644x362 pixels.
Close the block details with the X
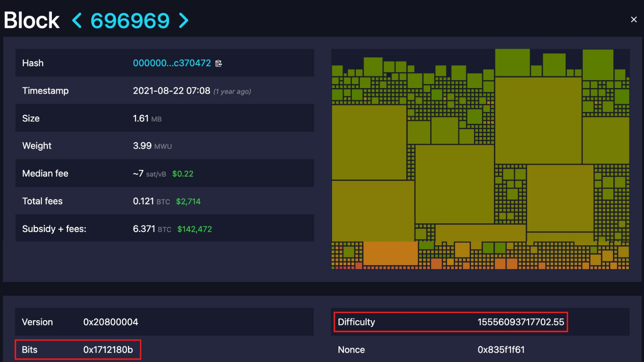(x=634, y=20)
